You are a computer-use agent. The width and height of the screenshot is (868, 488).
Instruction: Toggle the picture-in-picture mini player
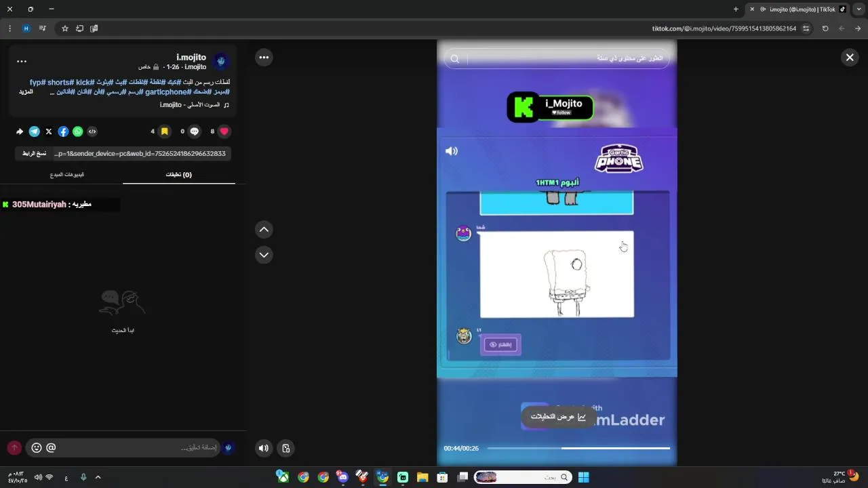(x=286, y=448)
